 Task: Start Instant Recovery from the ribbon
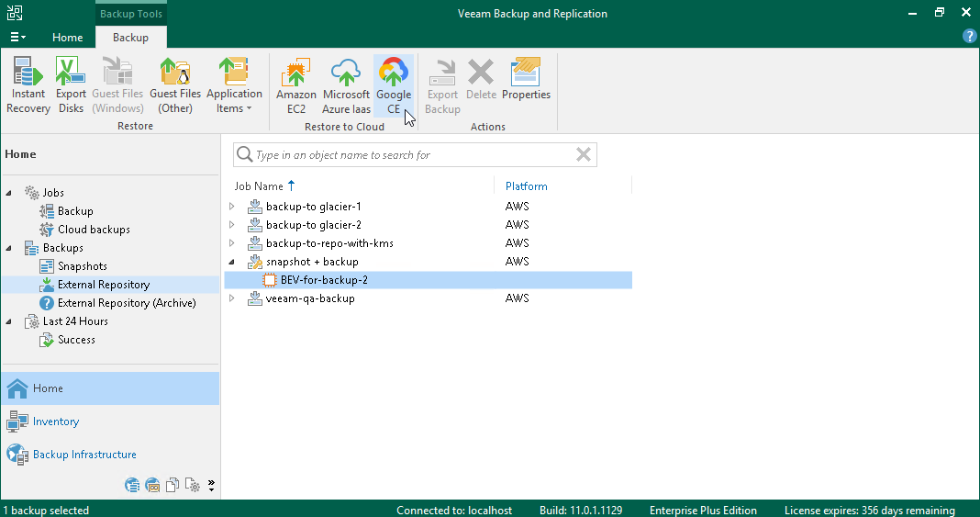click(x=28, y=85)
